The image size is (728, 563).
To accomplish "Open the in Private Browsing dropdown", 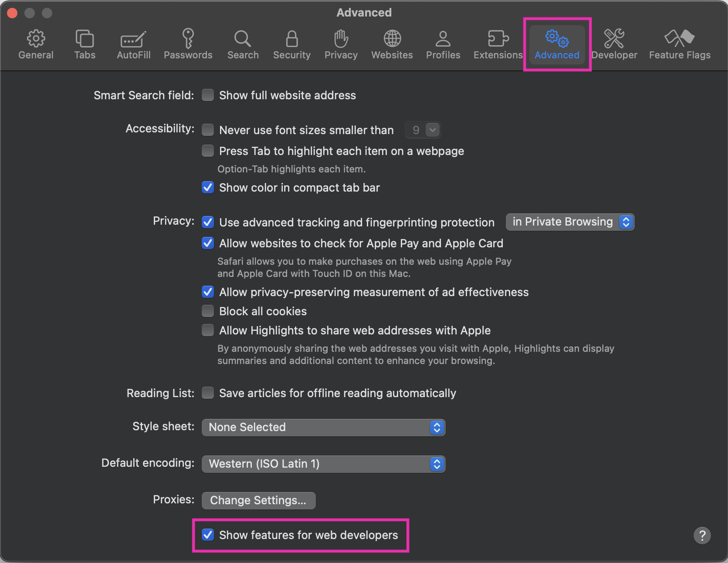I will (x=570, y=222).
